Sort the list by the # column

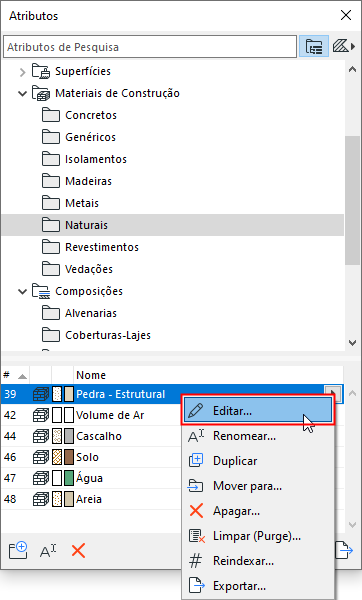pyautogui.click(x=15, y=375)
